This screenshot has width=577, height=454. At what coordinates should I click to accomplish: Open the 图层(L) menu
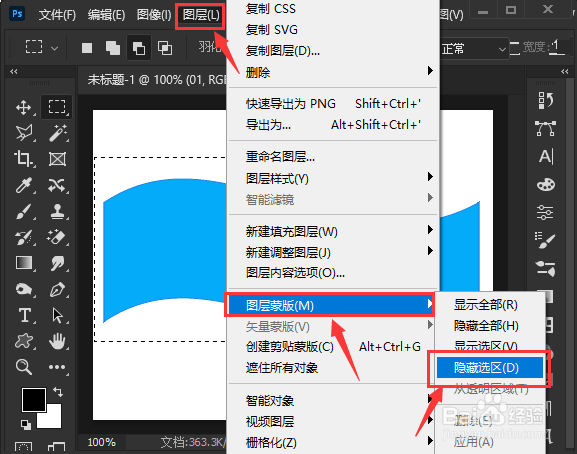(x=201, y=15)
